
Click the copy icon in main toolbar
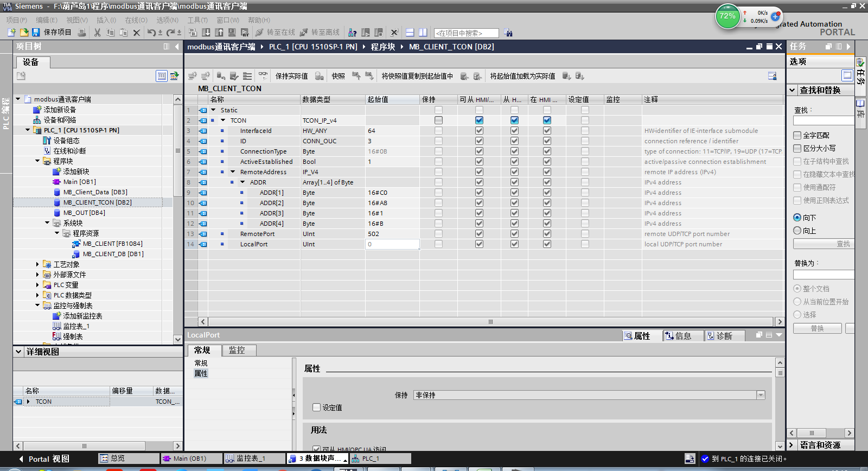click(x=110, y=33)
